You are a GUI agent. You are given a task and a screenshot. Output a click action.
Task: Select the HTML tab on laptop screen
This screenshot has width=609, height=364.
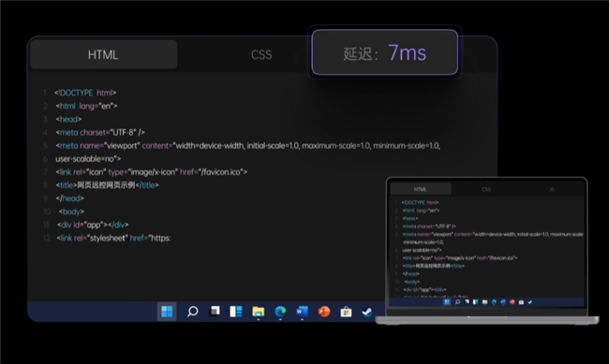421,189
